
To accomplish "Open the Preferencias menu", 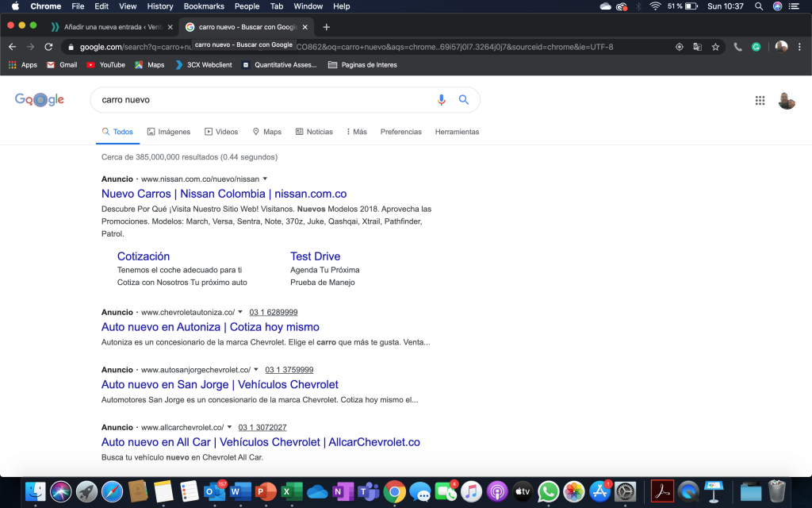I will pyautogui.click(x=400, y=132).
